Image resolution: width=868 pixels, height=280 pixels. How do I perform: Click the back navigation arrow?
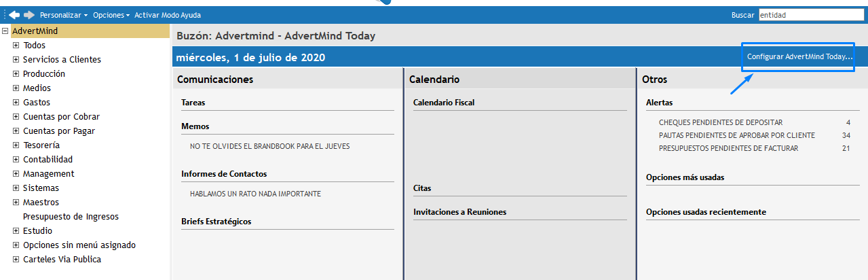(14, 14)
